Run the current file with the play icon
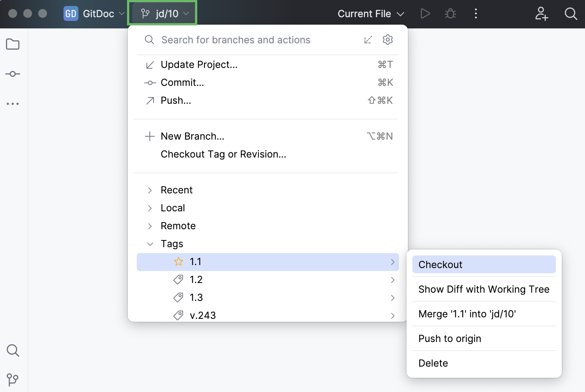This screenshot has width=585, height=392. pos(425,13)
